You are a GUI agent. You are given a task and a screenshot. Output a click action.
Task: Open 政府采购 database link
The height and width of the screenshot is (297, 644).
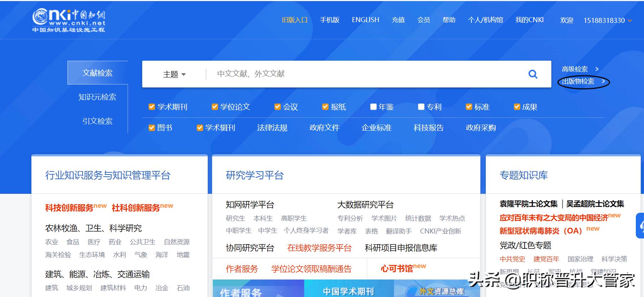coord(481,128)
